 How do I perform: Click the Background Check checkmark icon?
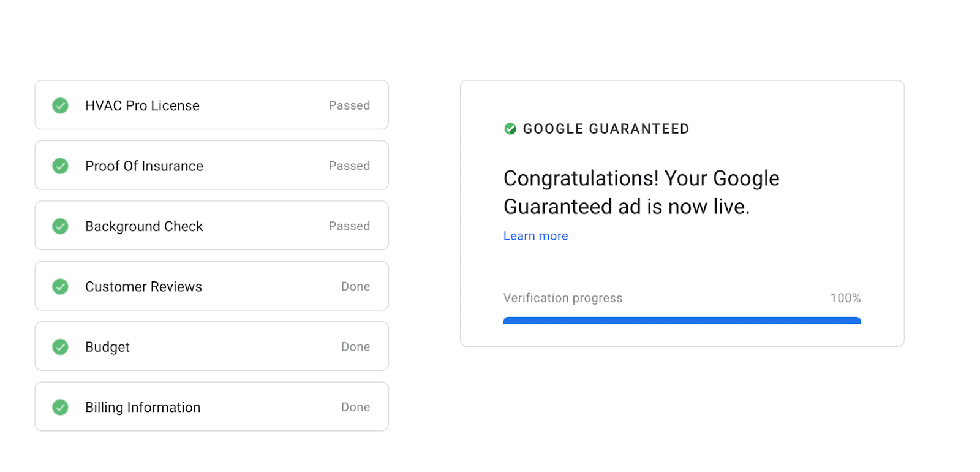tap(60, 226)
